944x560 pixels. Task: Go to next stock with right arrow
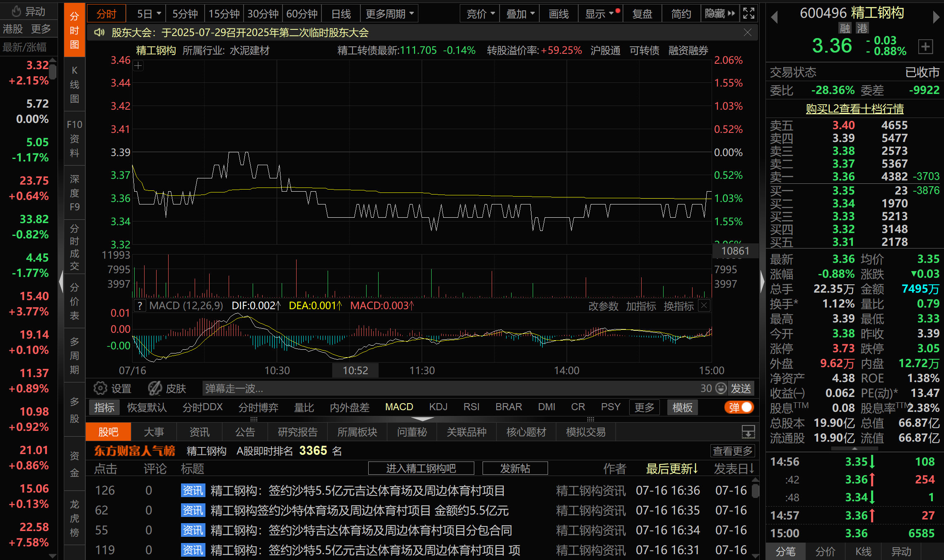point(936,17)
